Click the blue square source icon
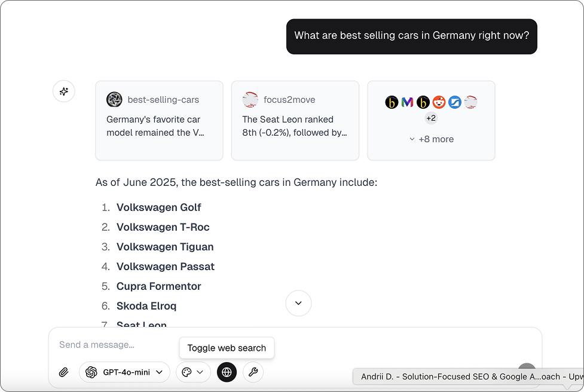Screen dimensions: 584x392 coord(455,102)
